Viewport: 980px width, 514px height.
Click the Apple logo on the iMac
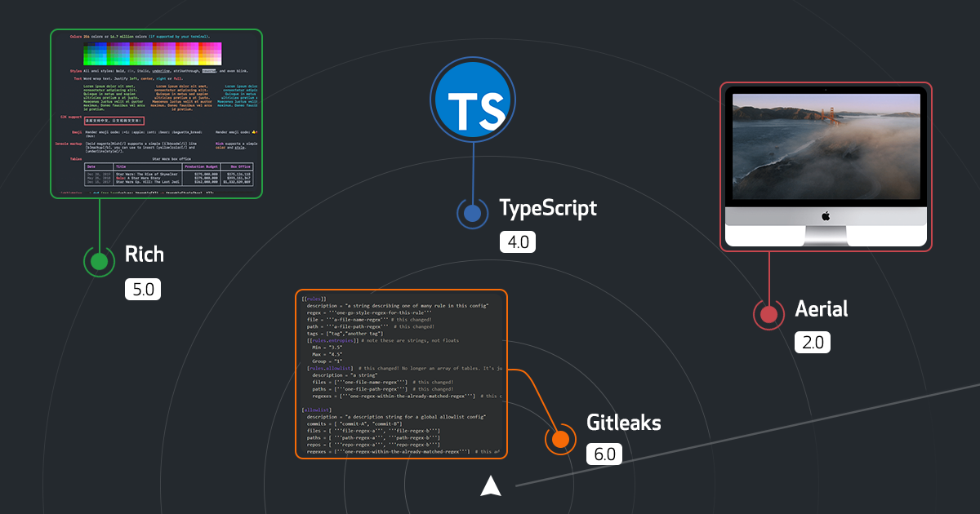pyautogui.click(x=825, y=216)
